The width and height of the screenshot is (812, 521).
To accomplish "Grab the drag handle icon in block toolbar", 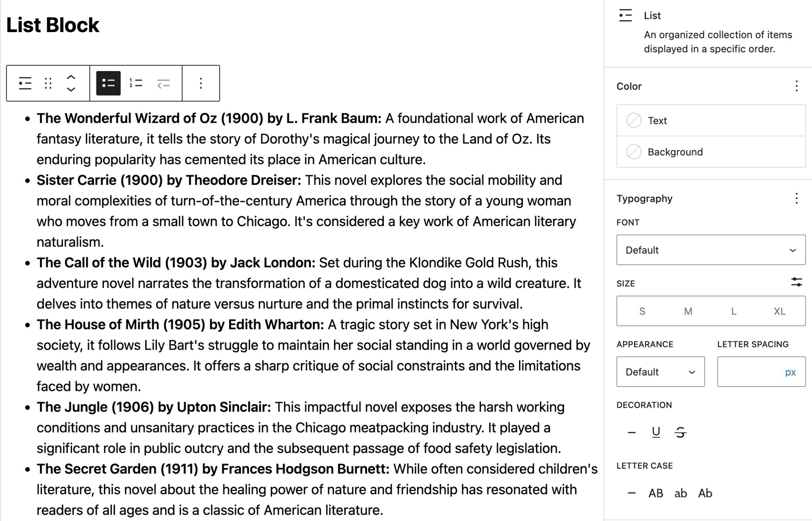I will pos(48,83).
